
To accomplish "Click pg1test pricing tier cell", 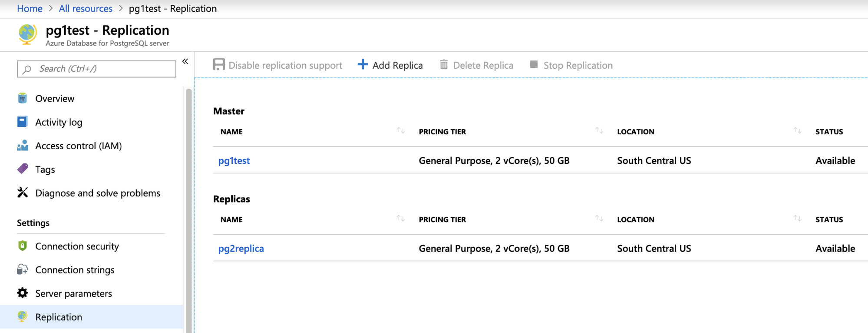I will pos(494,160).
